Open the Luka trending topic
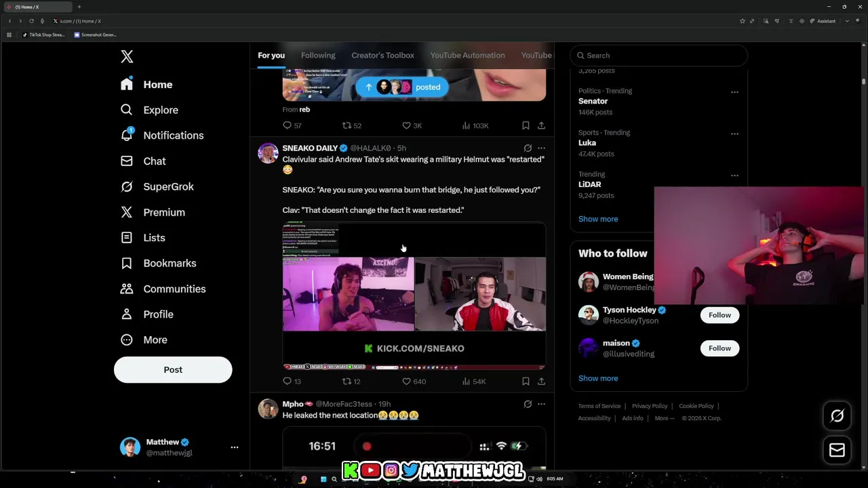 click(x=587, y=143)
